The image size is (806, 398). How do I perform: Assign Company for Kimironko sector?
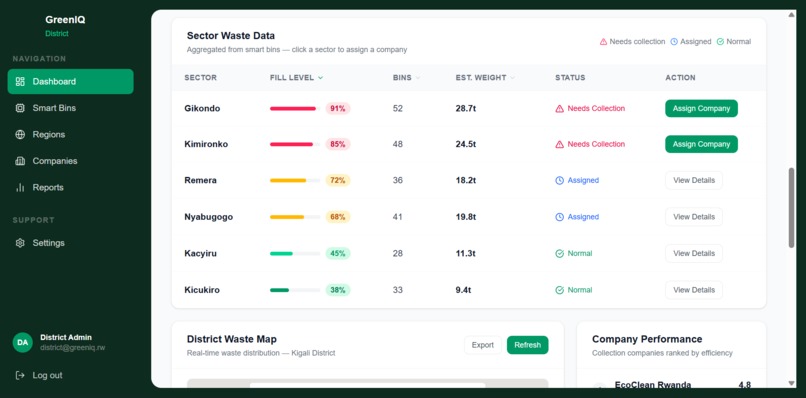(701, 144)
